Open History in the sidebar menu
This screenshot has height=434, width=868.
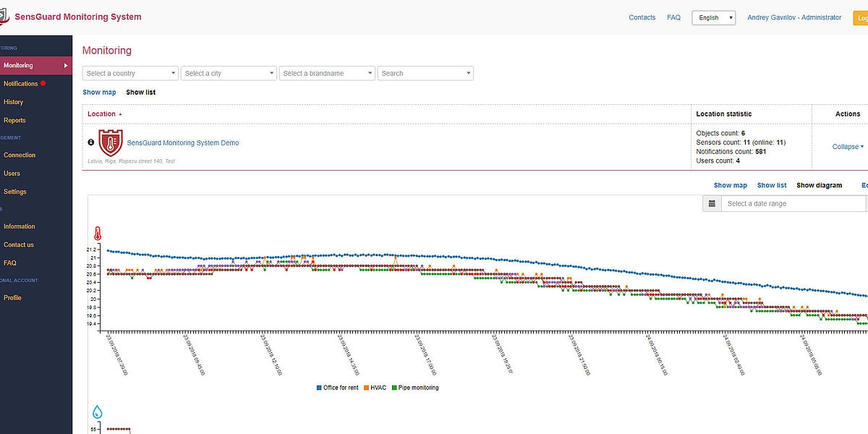coord(14,102)
